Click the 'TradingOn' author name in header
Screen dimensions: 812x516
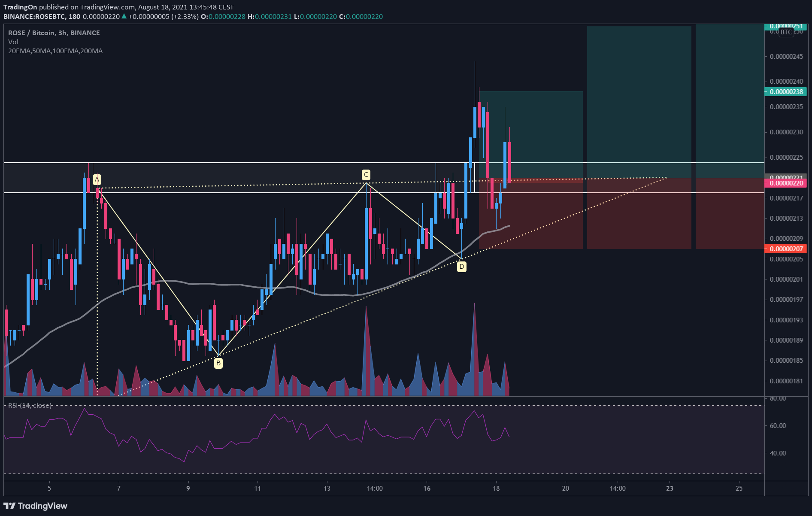pyautogui.click(x=20, y=7)
